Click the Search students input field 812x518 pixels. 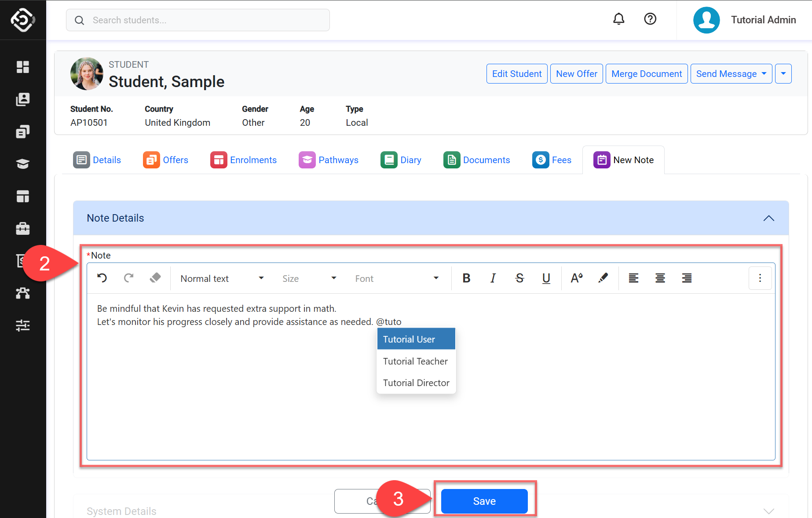click(198, 20)
